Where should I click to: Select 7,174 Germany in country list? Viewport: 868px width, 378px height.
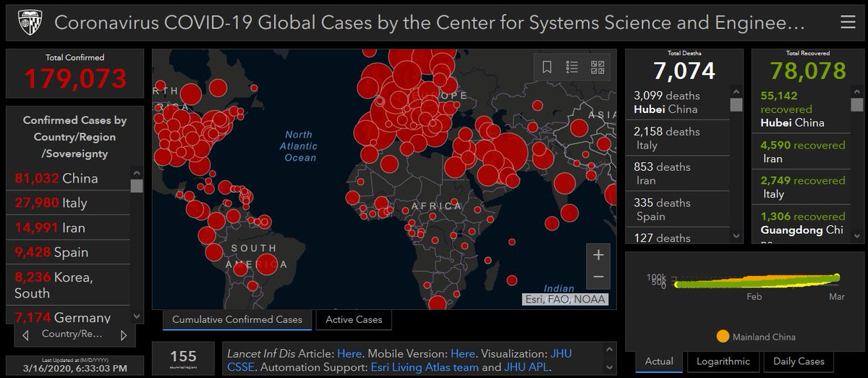pyautogui.click(x=69, y=316)
